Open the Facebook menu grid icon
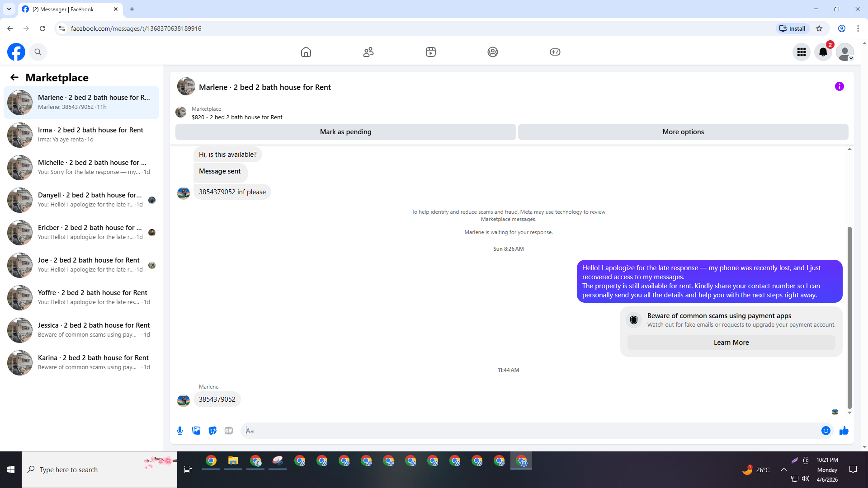The width and height of the screenshot is (868, 488). coord(802,52)
